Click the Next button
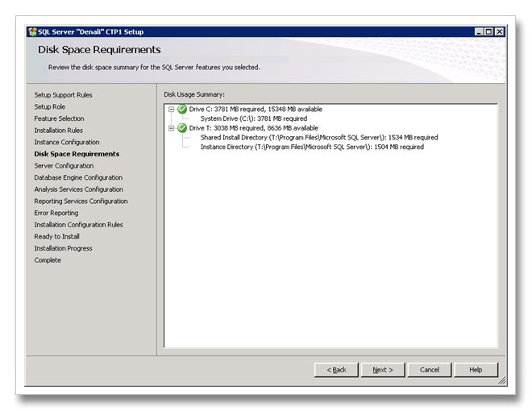Viewport: 532px width, 411px height. point(383,370)
